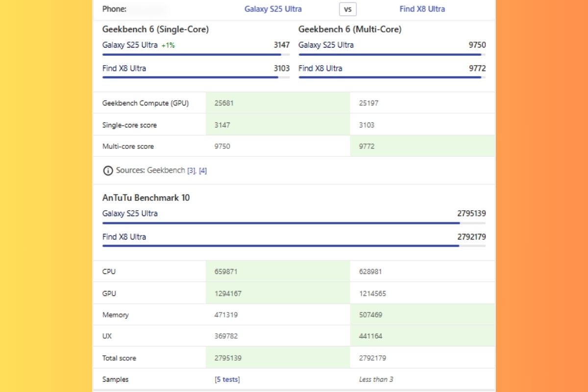This screenshot has width=588, height=392.
Task: Click 2792179 in the Total score row
Action: (x=372, y=358)
